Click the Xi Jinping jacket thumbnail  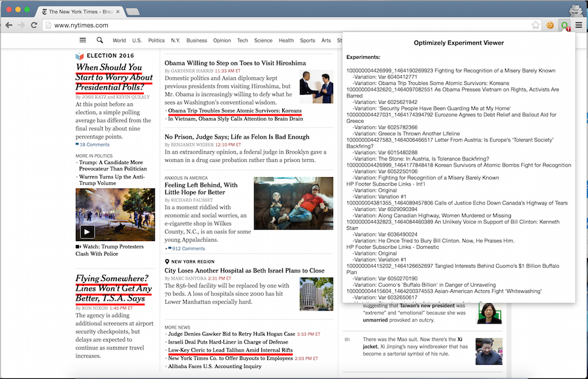tap(489, 352)
